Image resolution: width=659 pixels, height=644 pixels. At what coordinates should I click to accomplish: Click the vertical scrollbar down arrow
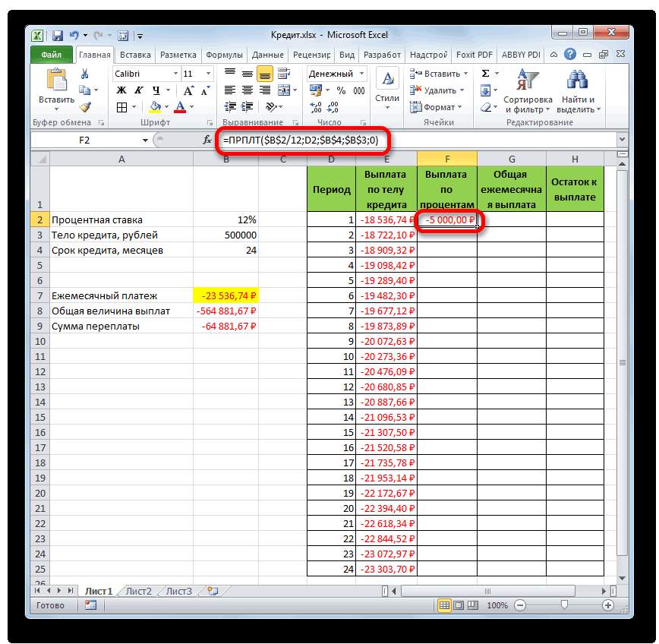click(x=623, y=579)
